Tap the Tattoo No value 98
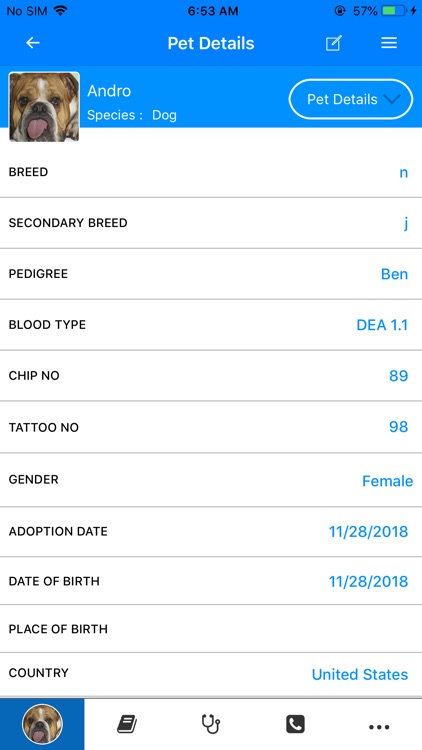The width and height of the screenshot is (422, 750). 398,427
